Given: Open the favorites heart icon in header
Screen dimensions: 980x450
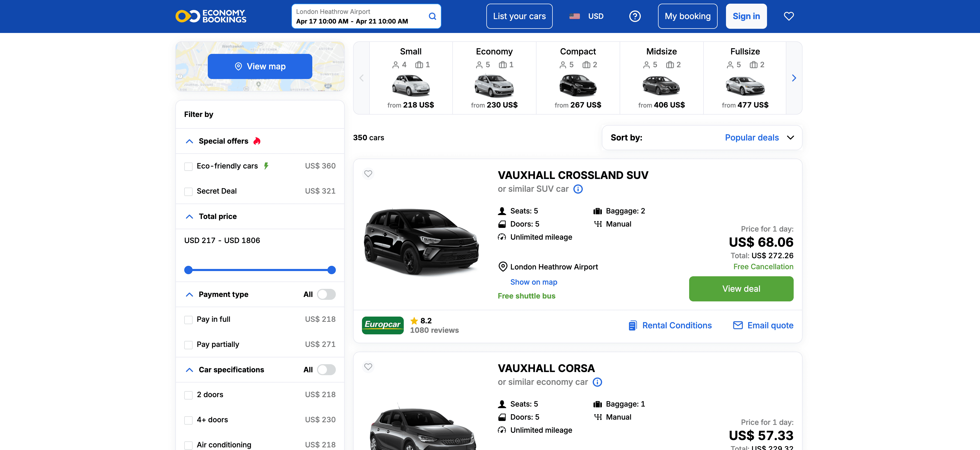Looking at the screenshot, I should click(789, 16).
